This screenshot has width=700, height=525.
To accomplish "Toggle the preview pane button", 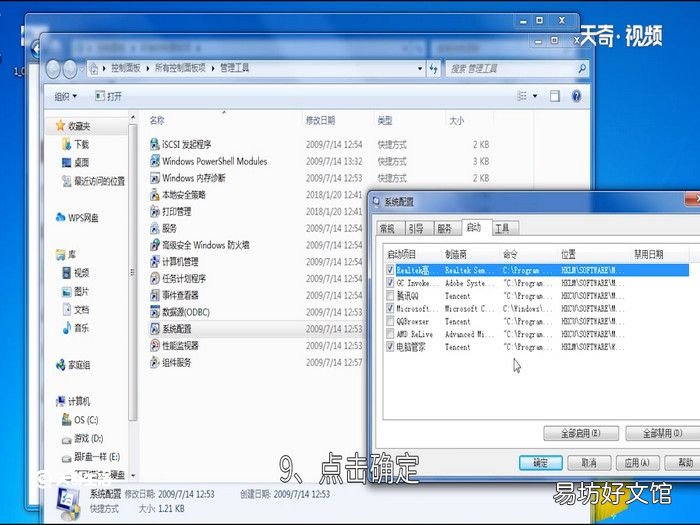I will 554,96.
